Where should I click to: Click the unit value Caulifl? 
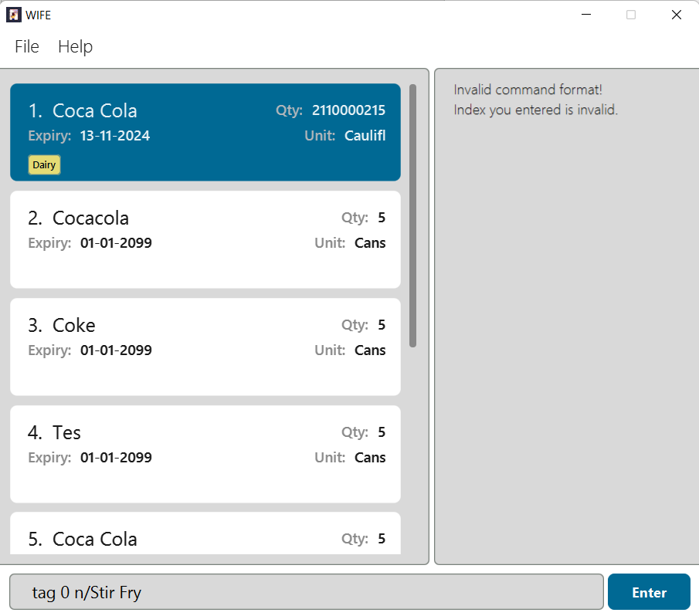click(365, 135)
